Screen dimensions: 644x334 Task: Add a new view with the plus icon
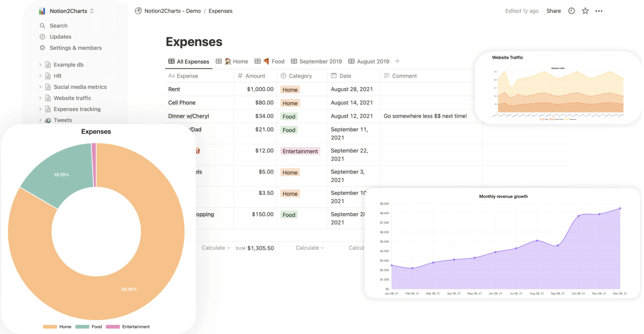point(397,61)
